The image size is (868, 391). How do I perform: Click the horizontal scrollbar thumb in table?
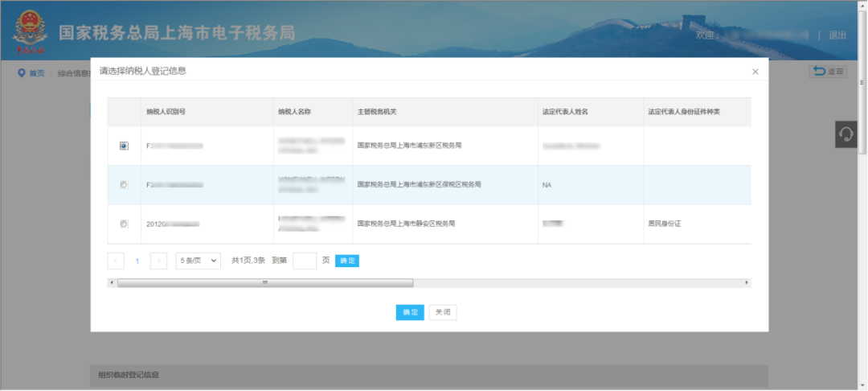(265, 282)
